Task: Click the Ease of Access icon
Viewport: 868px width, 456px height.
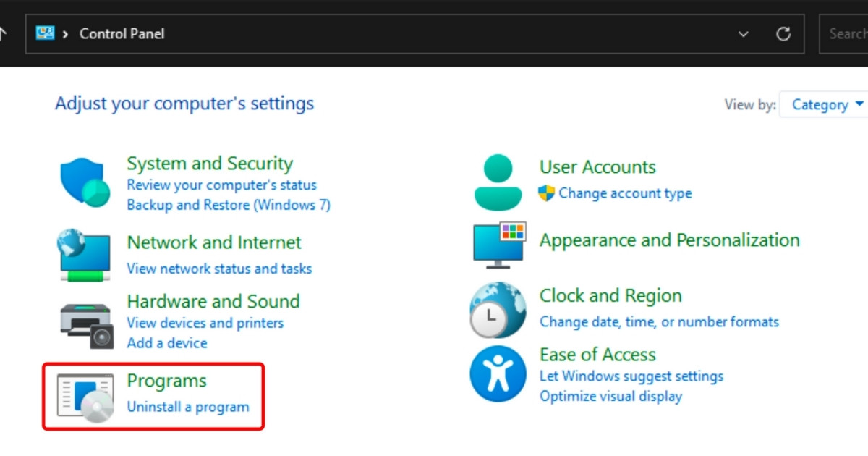Action: coord(498,374)
